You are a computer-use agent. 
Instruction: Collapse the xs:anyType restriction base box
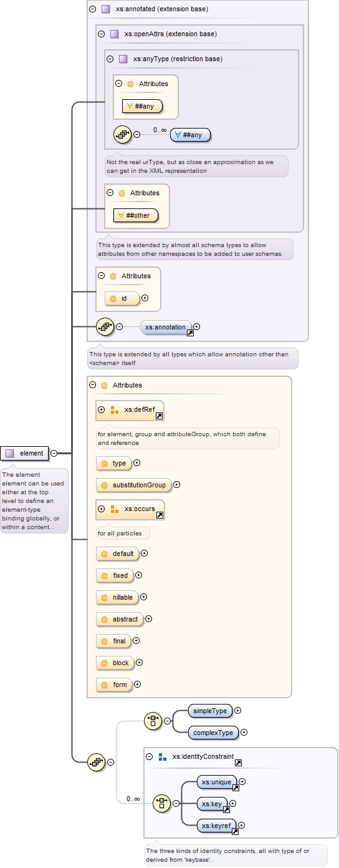click(110, 59)
